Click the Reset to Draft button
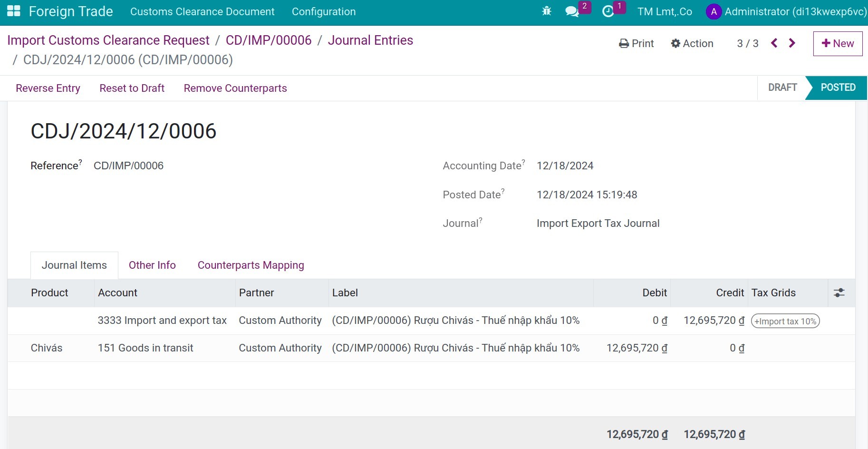Screen dimensions: 868x449 click(x=132, y=88)
